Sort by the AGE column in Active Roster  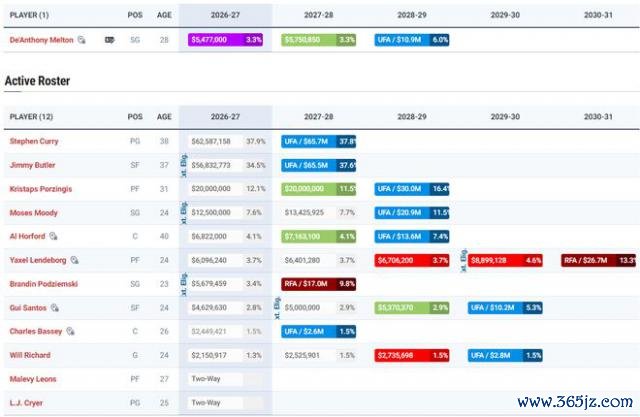[x=164, y=117]
